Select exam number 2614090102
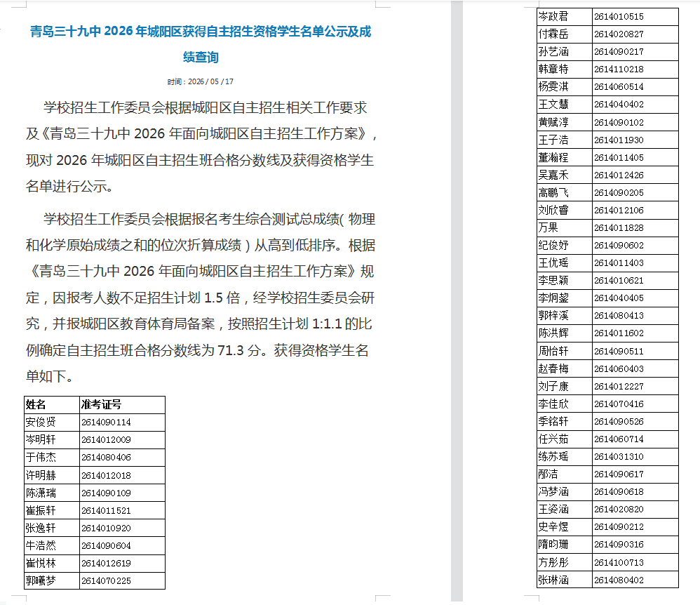Screen dimensions: 700x605 (x=619, y=122)
